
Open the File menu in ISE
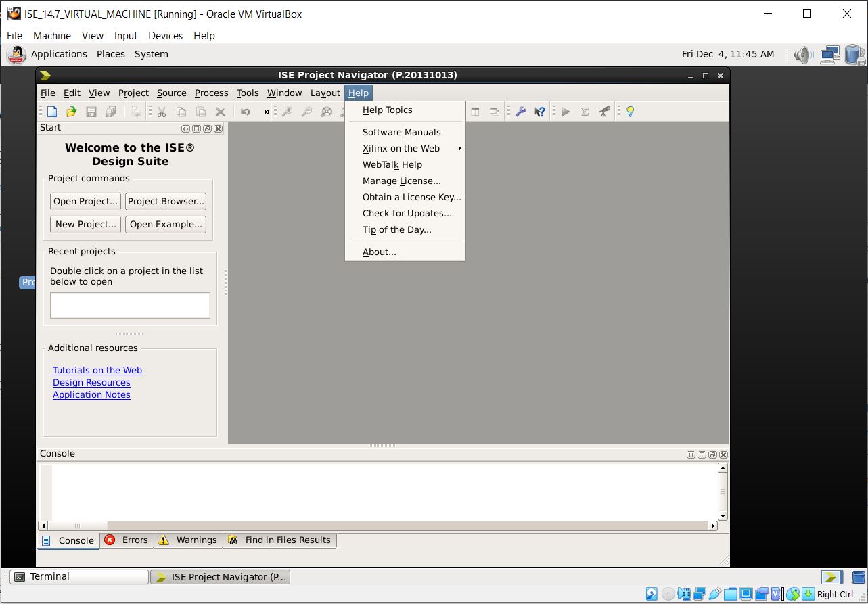[48, 93]
